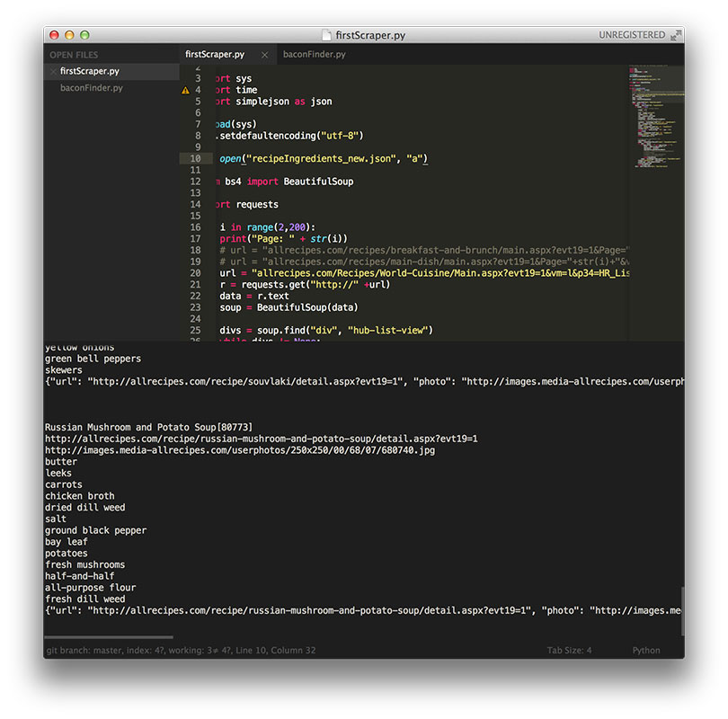Click the 'all-purpose flour' output line
This screenshot has width=728, height=719.
click(91, 588)
